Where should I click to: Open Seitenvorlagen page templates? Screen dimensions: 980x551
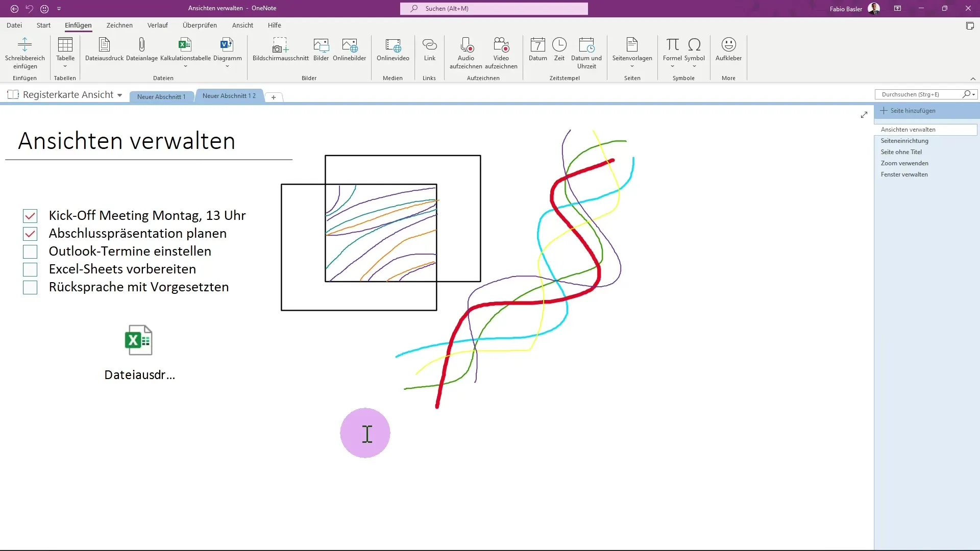[x=632, y=45]
